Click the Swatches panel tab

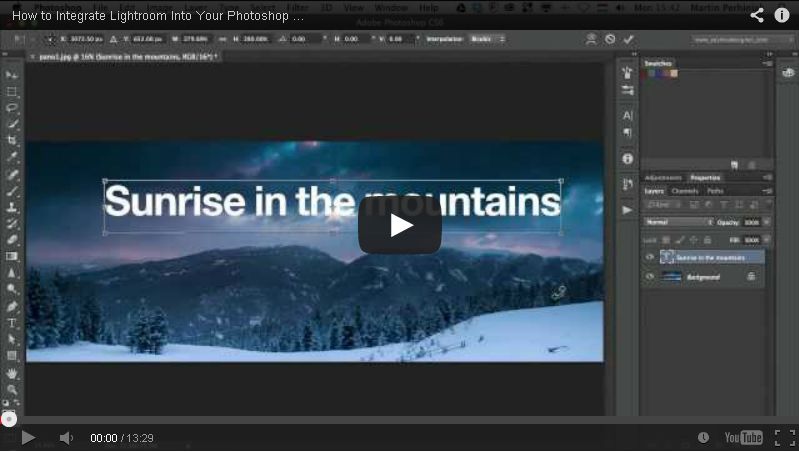[x=658, y=63]
